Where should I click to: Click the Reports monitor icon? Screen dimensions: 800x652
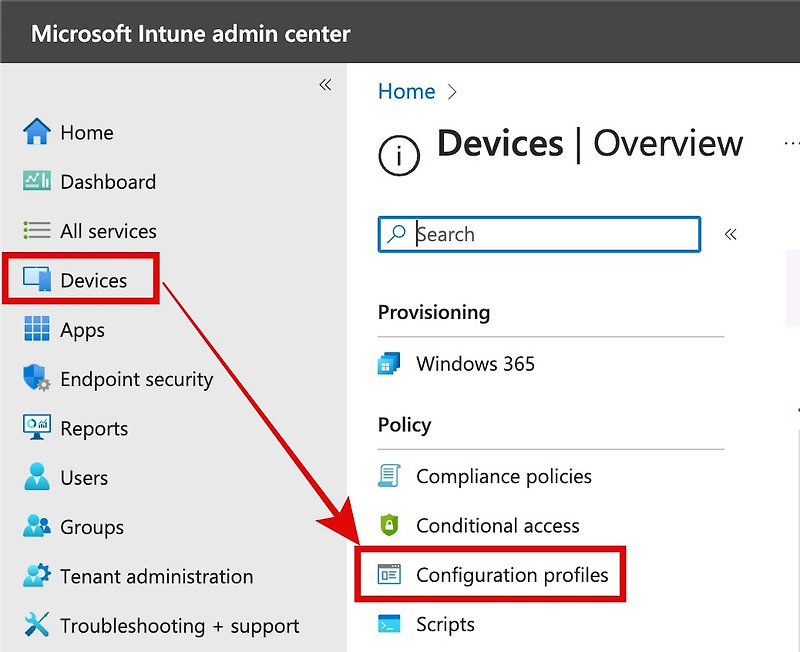click(x=37, y=428)
